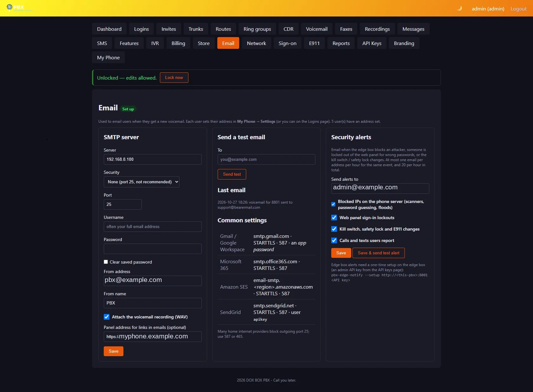The width and height of the screenshot is (533, 392).
Task: Click the Lock now button
Action: (x=174, y=77)
